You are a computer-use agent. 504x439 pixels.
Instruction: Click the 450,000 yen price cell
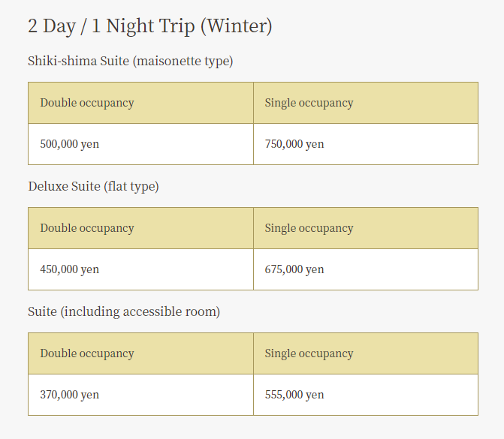pos(70,269)
